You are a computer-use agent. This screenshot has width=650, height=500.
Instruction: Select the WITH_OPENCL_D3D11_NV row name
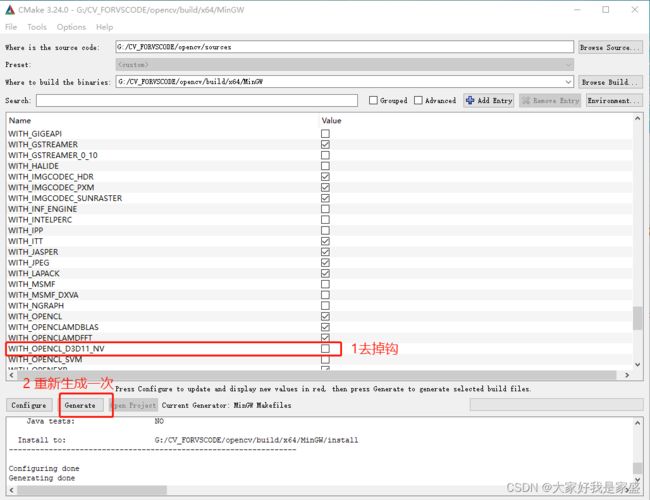[56, 349]
